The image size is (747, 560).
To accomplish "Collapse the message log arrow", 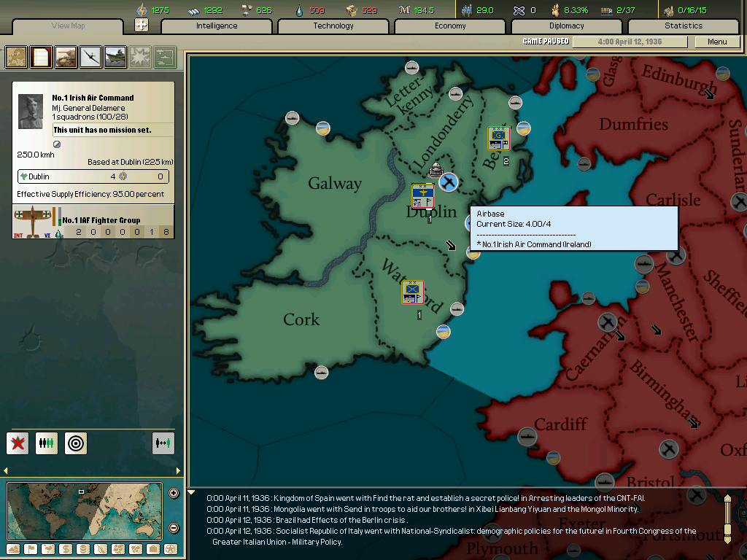I will (x=192, y=493).
